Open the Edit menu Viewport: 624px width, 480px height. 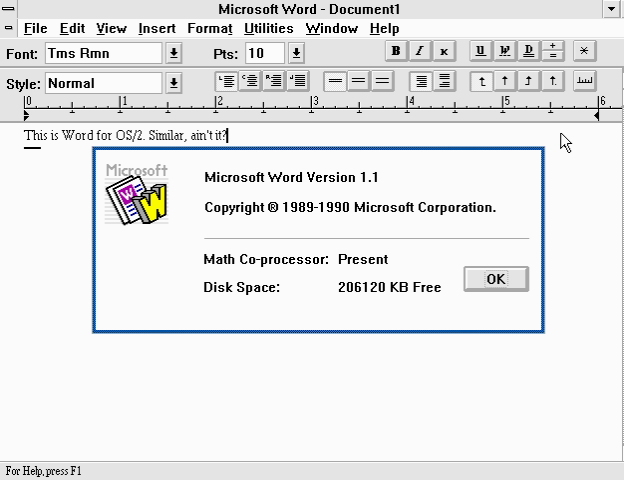pos(72,29)
